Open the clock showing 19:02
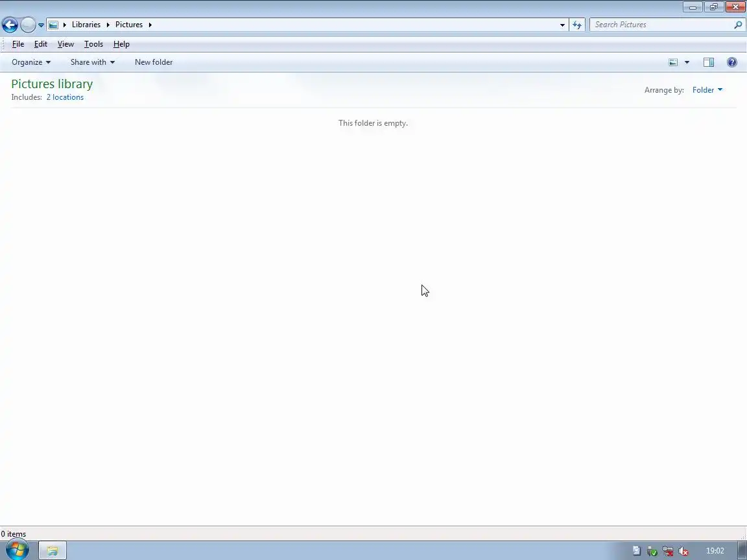Viewport: 747px width, 560px height. tap(715, 551)
